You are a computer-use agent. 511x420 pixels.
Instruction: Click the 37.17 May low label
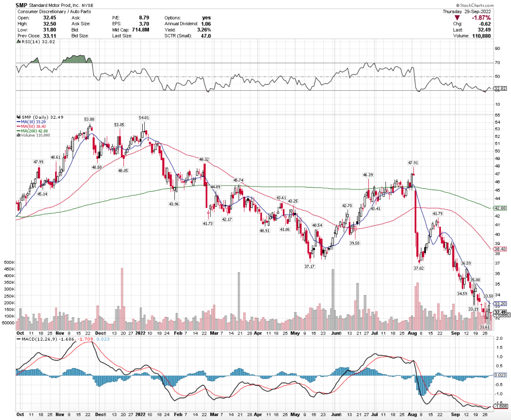[x=309, y=266]
